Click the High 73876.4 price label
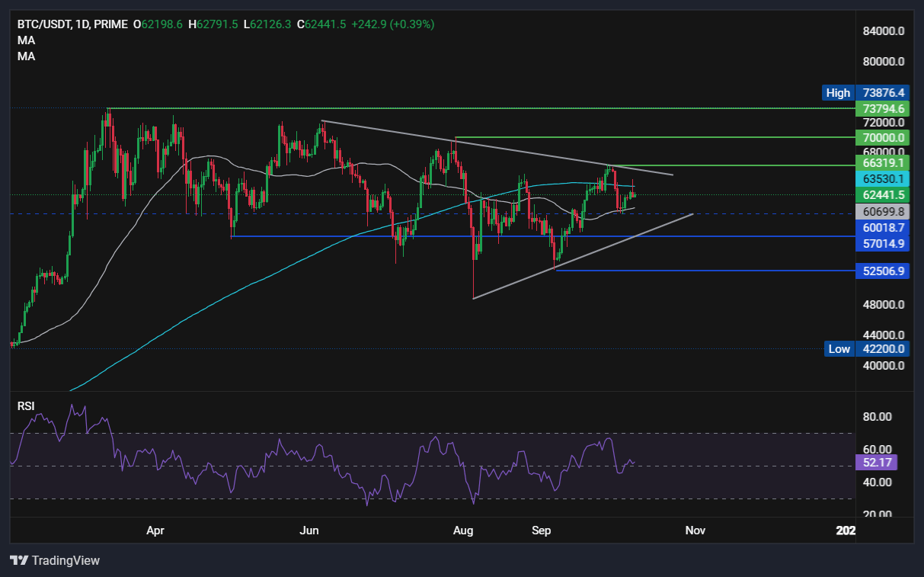 (867, 93)
